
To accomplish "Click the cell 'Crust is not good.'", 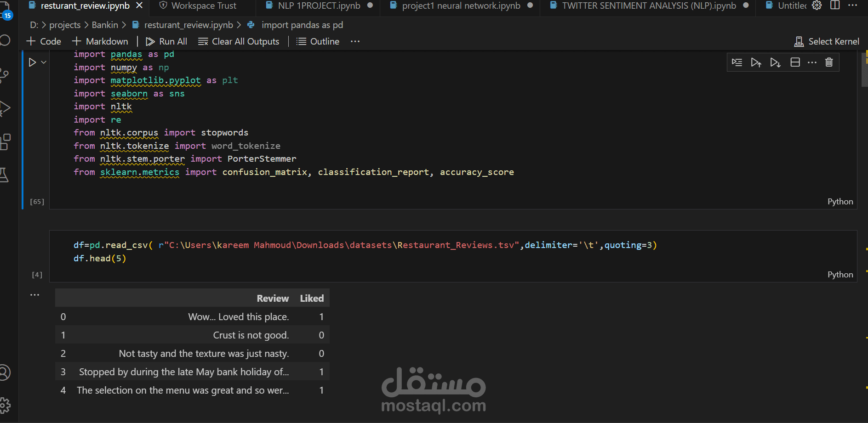I will coord(251,335).
